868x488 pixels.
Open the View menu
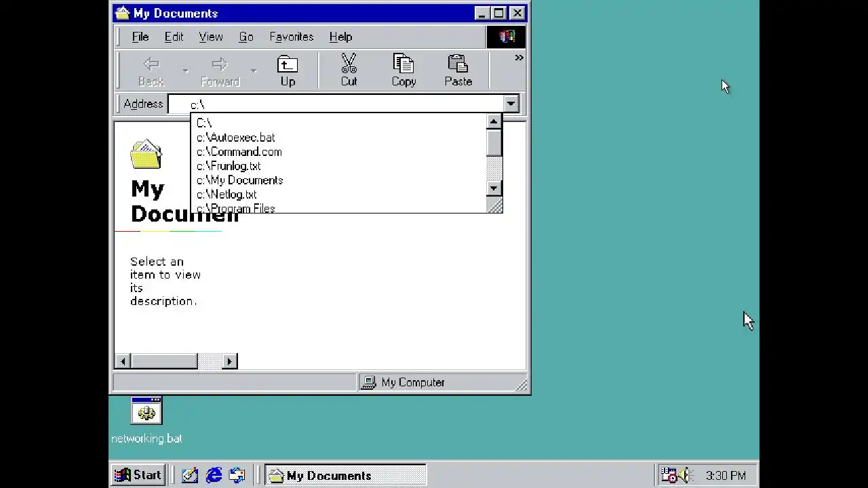pos(210,37)
